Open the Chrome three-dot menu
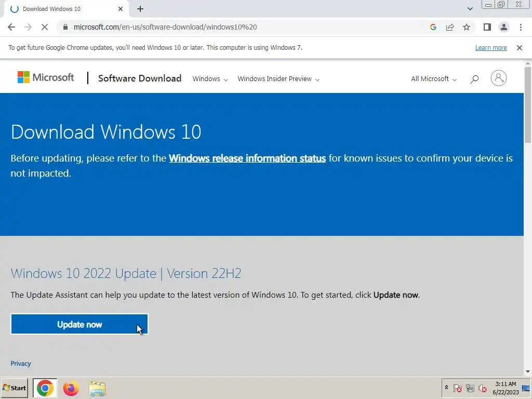The width and height of the screenshot is (532, 399). coord(521,27)
